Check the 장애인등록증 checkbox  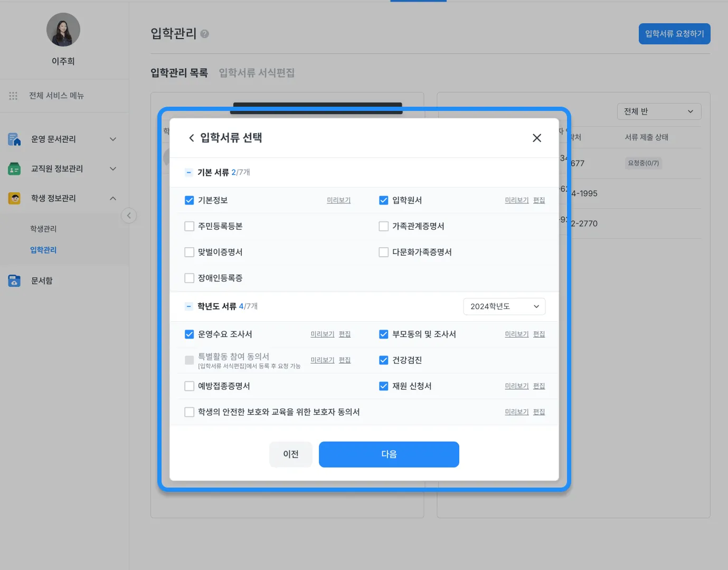coord(189,278)
